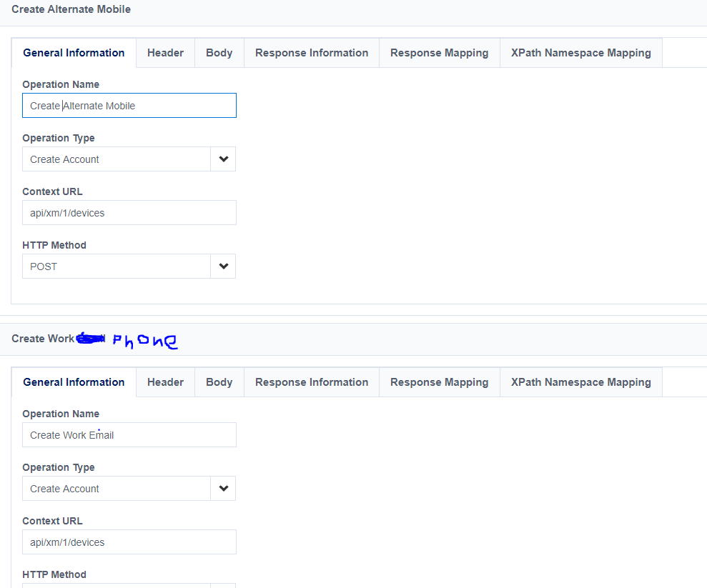The height and width of the screenshot is (588, 707).
Task: Click the Create Alternate Mobile section header
Action: click(71, 10)
